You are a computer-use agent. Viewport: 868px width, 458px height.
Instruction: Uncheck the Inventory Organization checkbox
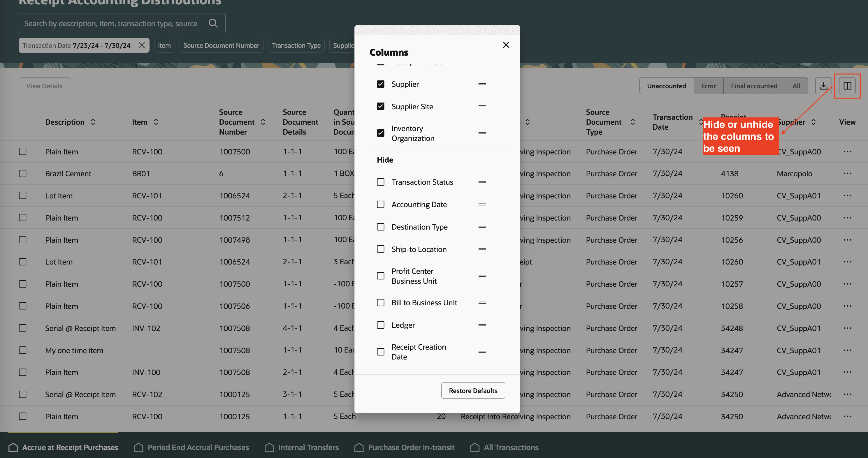point(380,133)
